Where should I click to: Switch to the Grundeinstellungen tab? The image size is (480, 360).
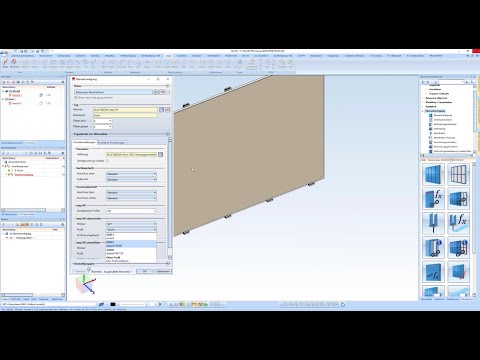pos(85,142)
